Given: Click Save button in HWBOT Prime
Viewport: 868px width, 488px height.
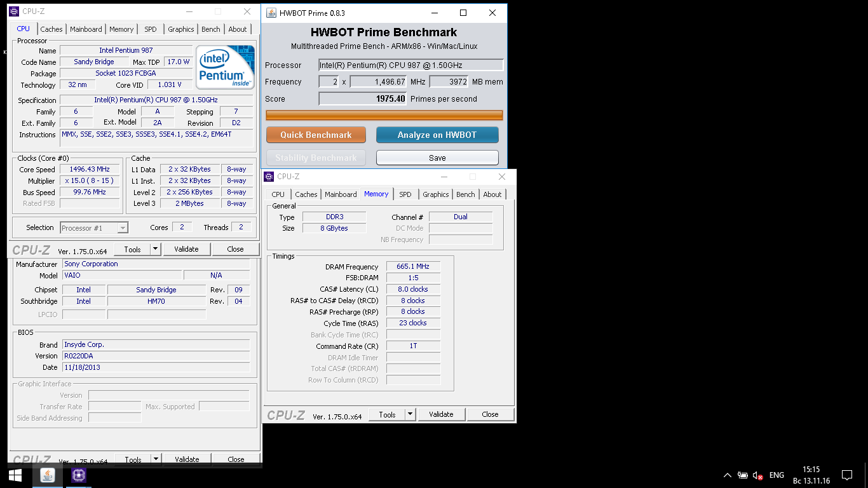Looking at the screenshot, I should click(x=437, y=158).
